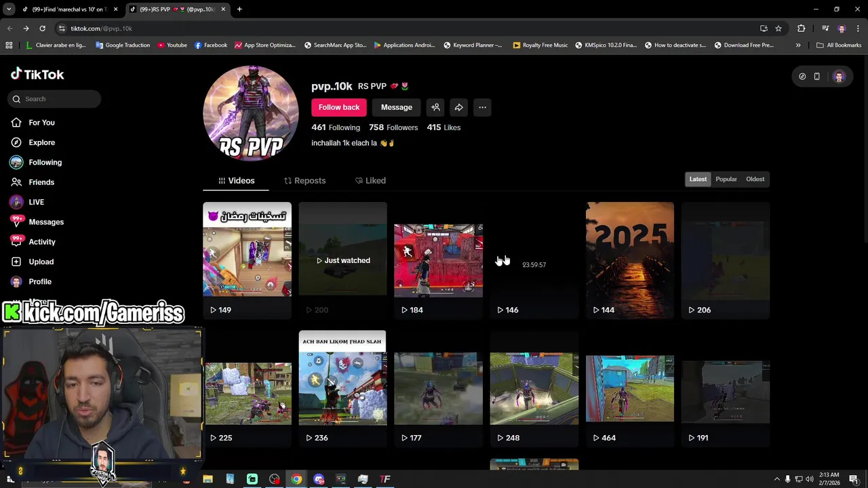Image resolution: width=868 pixels, height=488 pixels.
Task: Click the TikTok logo
Action: (x=37, y=75)
